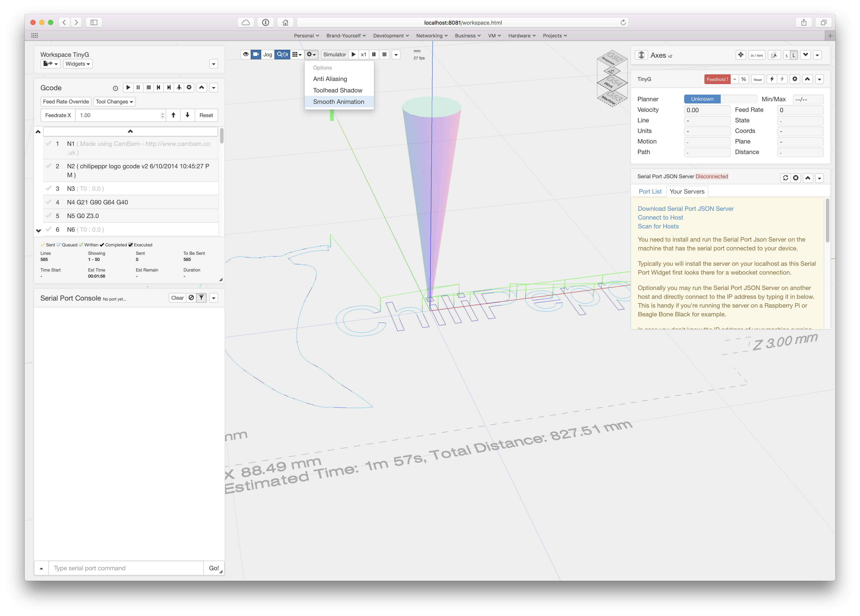Click the airplane flash-send icon in Gcode panel
The width and height of the screenshot is (860, 616).
(x=179, y=88)
